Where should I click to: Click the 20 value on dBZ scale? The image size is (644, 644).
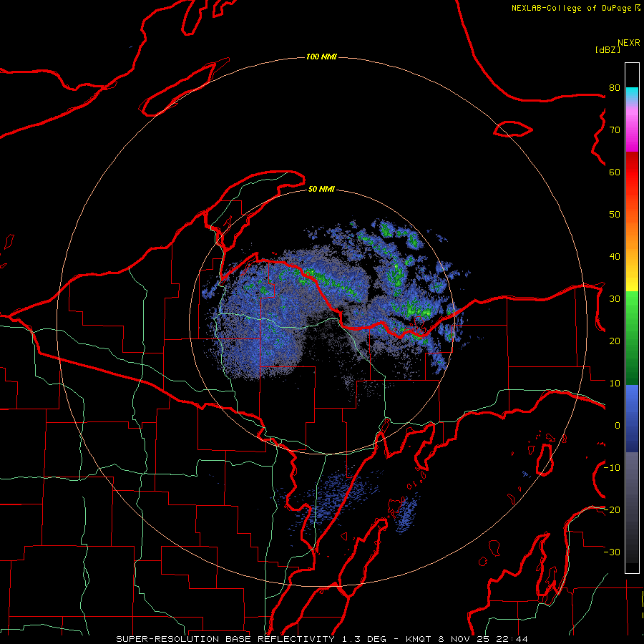pos(615,341)
